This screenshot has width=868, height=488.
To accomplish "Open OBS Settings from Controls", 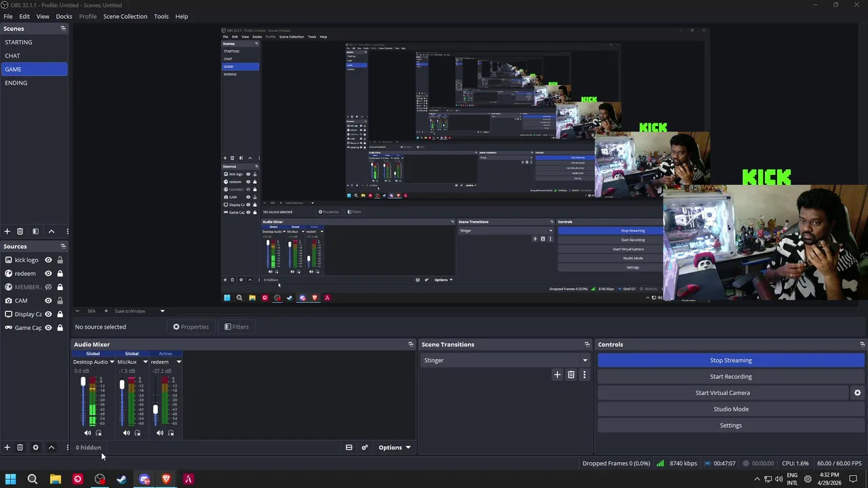I will pyautogui.click(x=730, y=425).
